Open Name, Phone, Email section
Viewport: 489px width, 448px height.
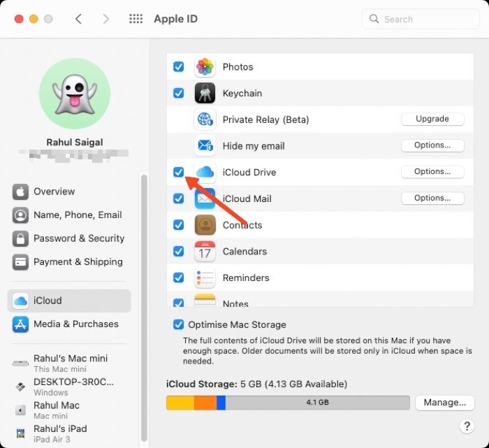point(69,215)
